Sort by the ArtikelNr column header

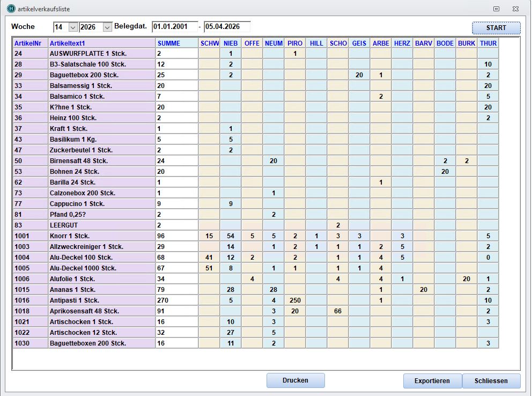tap(30, 43)
